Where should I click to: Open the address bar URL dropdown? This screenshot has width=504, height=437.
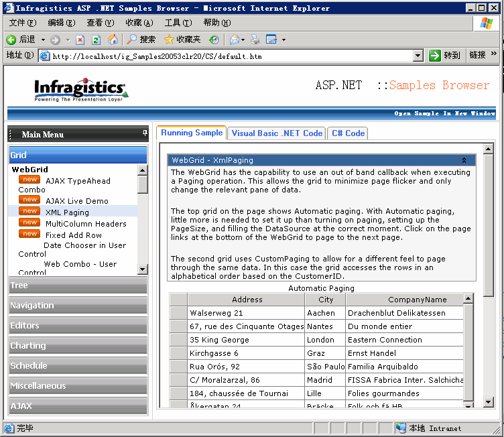(418, 56)
